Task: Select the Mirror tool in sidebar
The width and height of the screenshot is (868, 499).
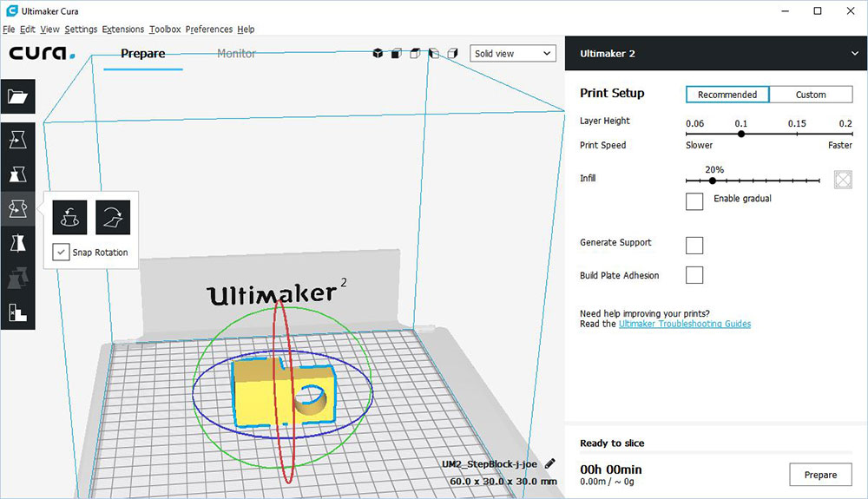Action: (x=17, y=243)
